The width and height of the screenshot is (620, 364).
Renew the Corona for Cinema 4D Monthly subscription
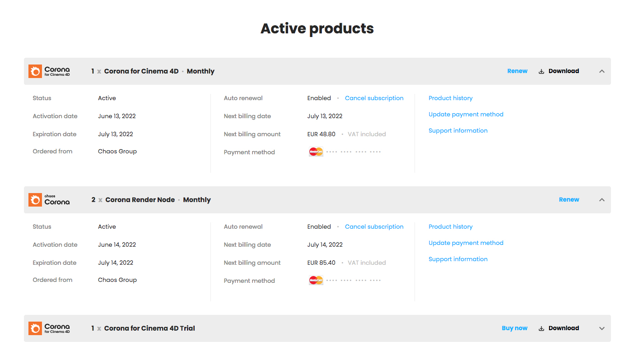pyautogui.click(x=517, y=71)
